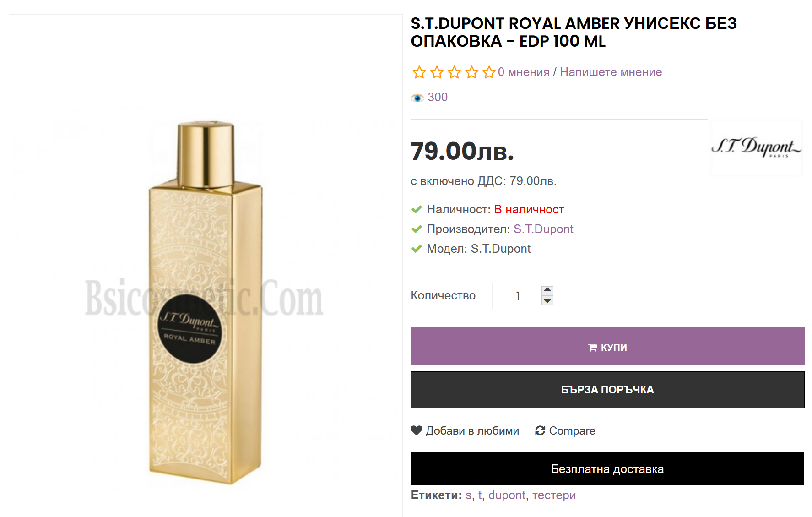Click the Compare refresh arrows icon

(540, 430)
